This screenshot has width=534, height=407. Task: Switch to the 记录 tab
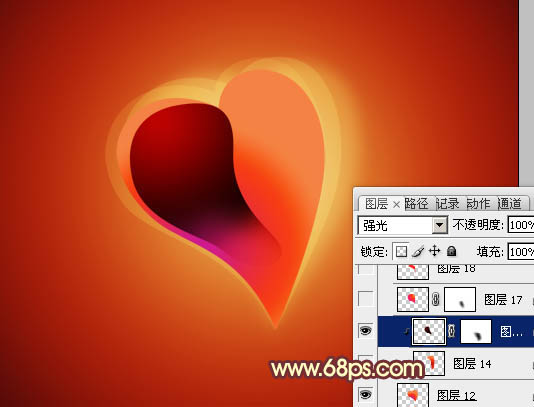point(448,204)
